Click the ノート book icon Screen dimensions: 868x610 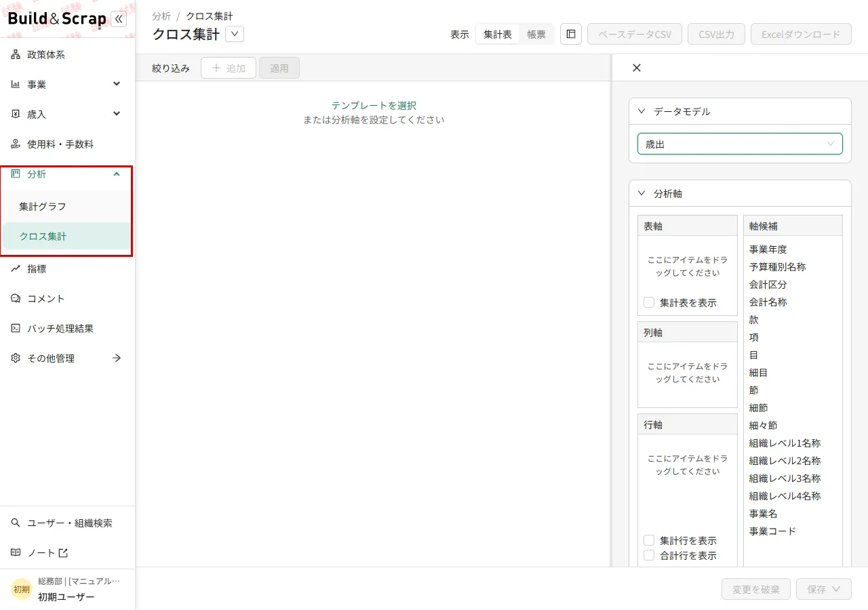(x=16, y=553)
